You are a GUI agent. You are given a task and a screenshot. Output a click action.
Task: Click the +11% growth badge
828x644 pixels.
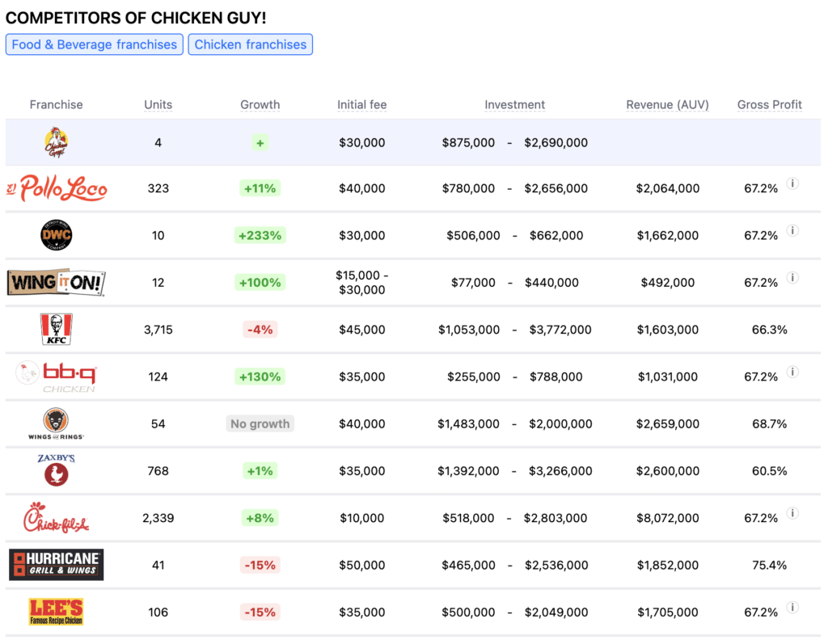pos(260,188)
